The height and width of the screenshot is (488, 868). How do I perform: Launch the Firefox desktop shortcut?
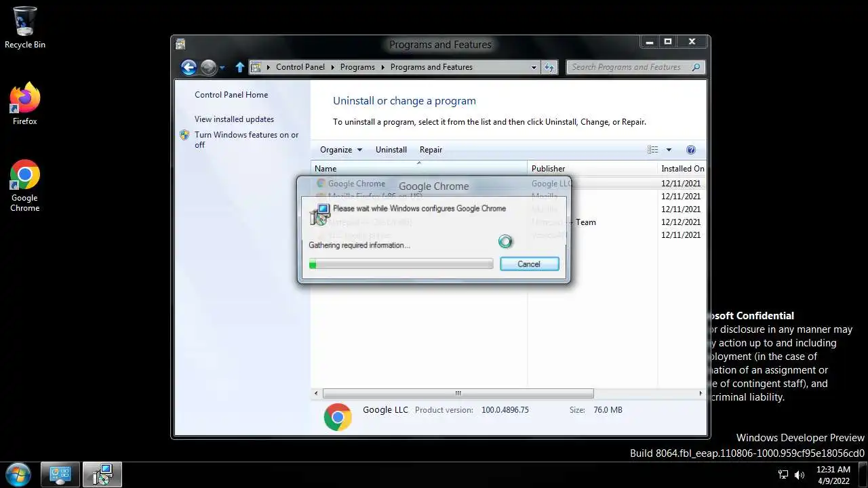pos(25,104)
